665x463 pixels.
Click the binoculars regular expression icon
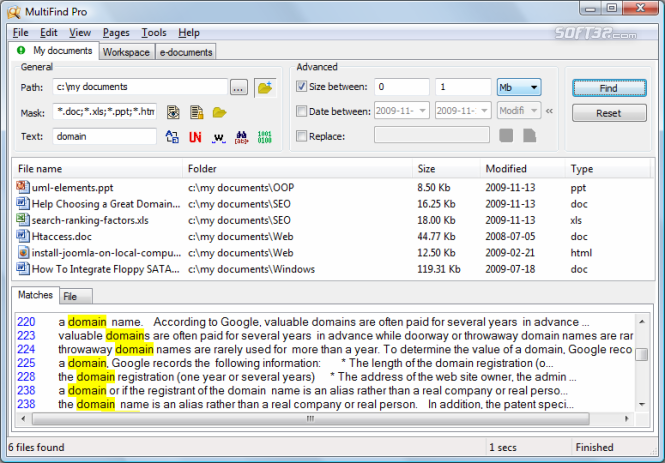coord(241,137)
